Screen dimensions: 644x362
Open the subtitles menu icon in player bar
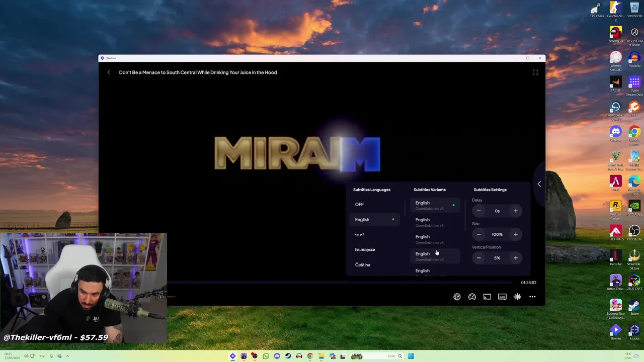(x=502, y=297)
